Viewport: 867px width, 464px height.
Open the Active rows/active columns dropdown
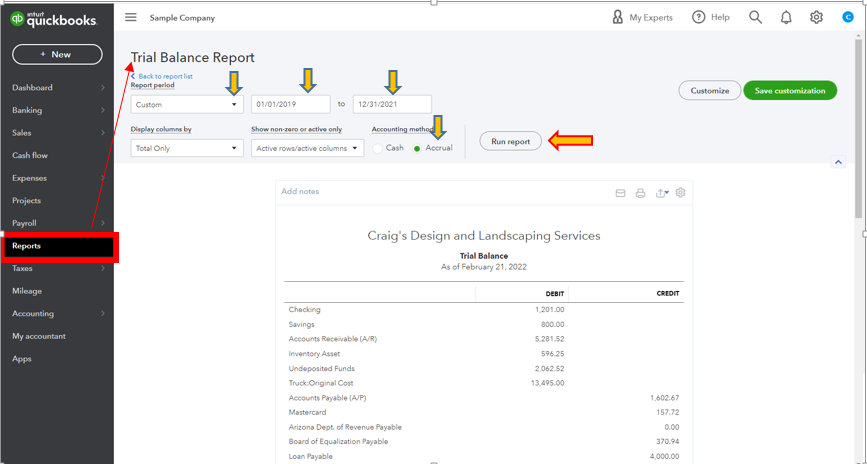(x=307, y=148)
